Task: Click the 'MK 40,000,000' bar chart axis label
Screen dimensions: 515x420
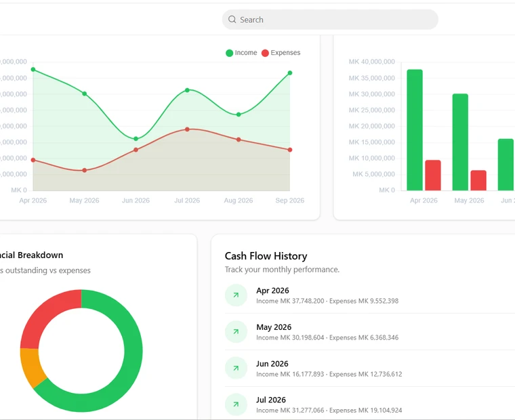Action: click(372, 62)
